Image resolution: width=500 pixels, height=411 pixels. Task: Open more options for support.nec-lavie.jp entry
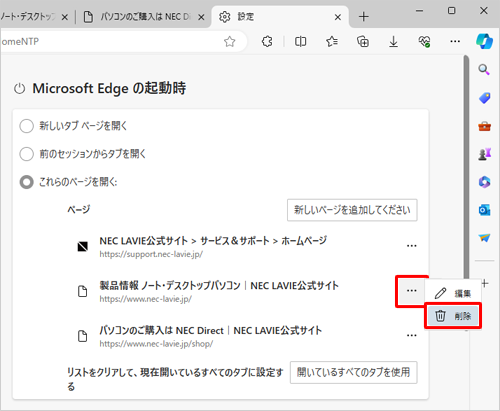click(412, 246)
